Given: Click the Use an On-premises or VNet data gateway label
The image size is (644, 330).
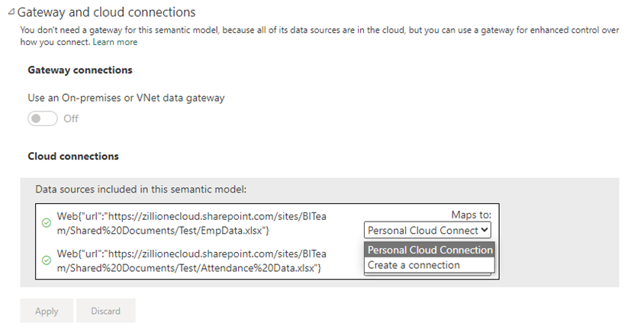Looking at the screenshot, I should coord(126,98).
